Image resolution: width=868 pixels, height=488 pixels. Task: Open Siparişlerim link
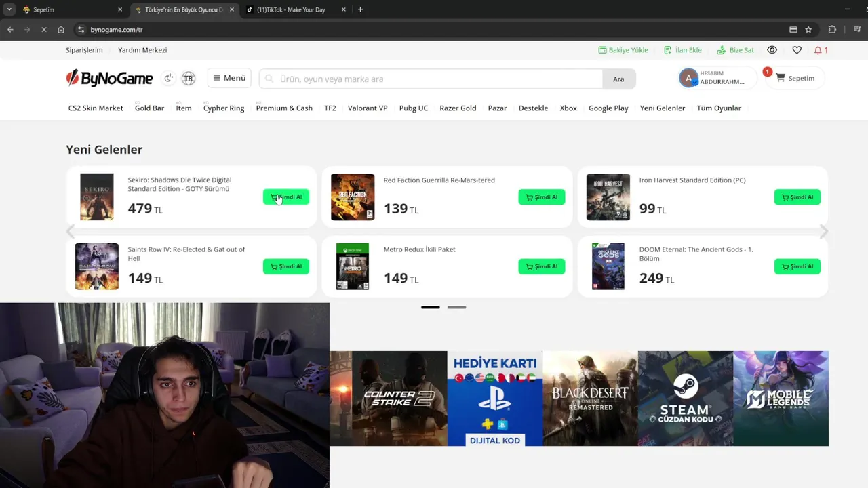[84, 50]
